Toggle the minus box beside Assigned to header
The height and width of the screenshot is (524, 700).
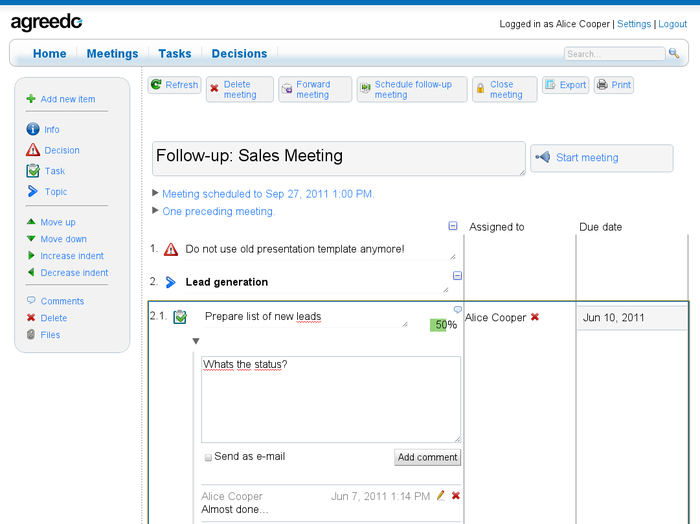[453, 227]
